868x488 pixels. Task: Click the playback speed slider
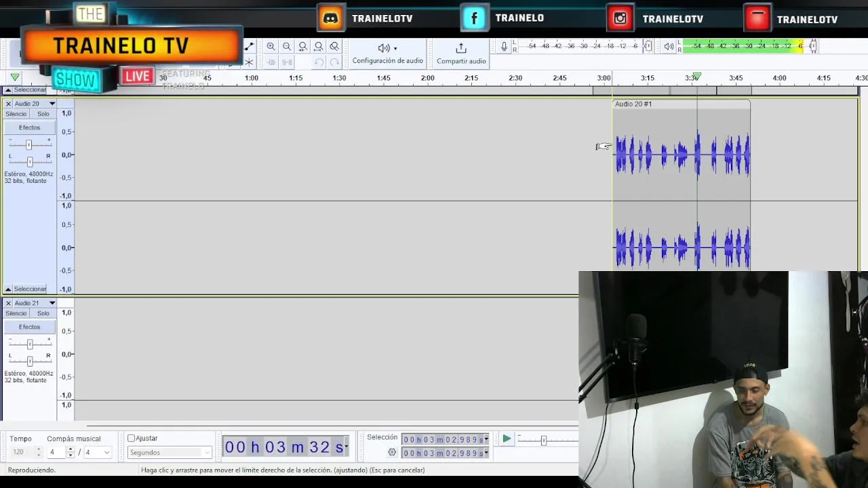coord(543,441)
